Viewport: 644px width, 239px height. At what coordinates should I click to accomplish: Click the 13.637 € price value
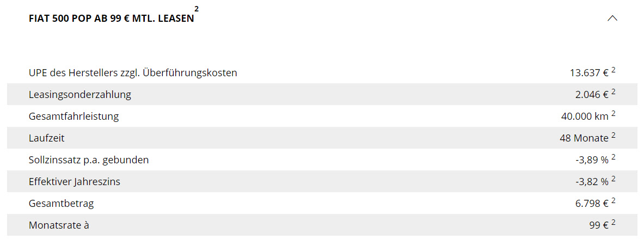[589, 73]
